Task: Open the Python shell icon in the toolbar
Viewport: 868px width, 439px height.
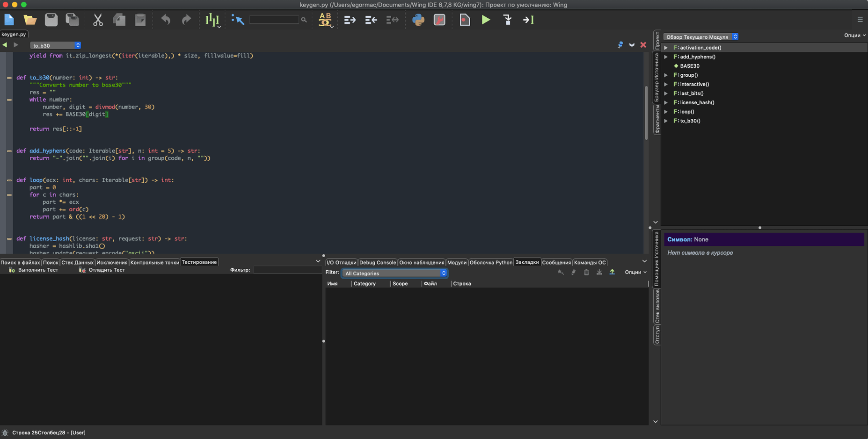Action: (x=418, y=20)
